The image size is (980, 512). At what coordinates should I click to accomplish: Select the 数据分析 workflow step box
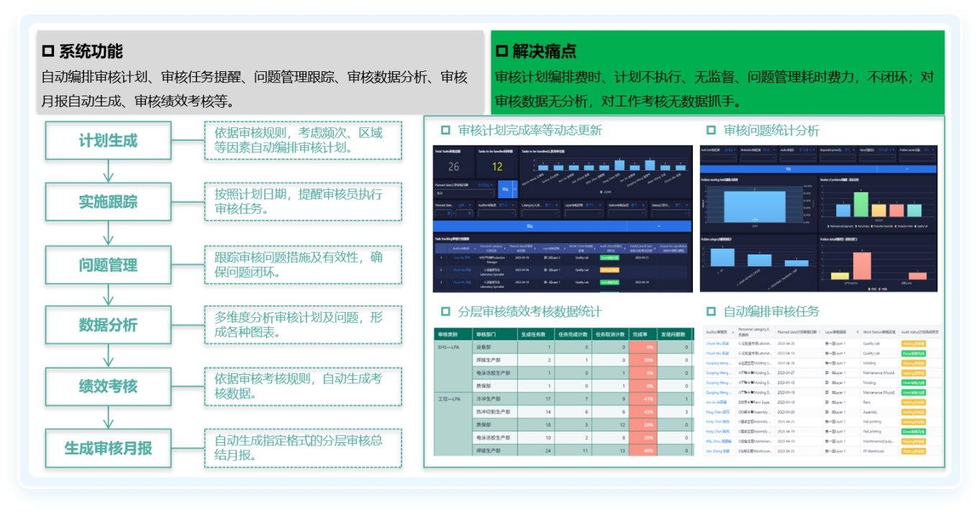(x=108, y=325)
